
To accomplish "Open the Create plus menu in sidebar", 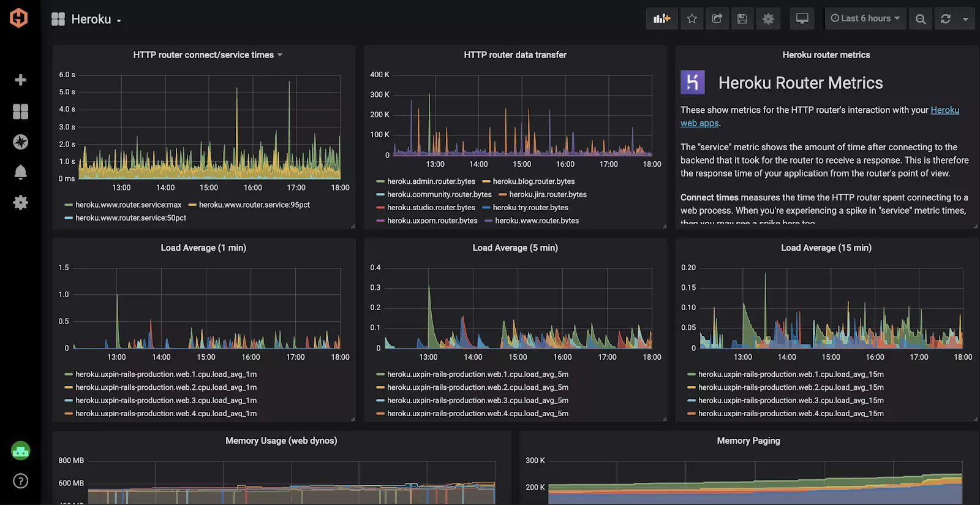I will coord(20,80).
